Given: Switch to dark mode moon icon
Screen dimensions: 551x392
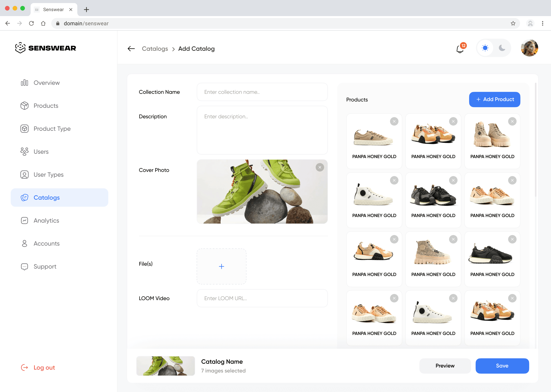Looking at the screenshot, I should coord(502,48).
